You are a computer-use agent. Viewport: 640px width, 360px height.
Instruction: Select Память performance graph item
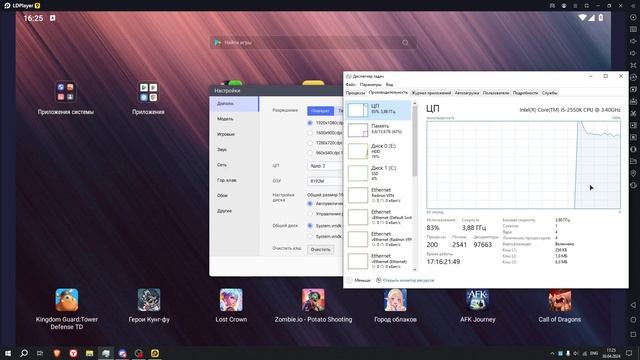click(x=378, y=130)
